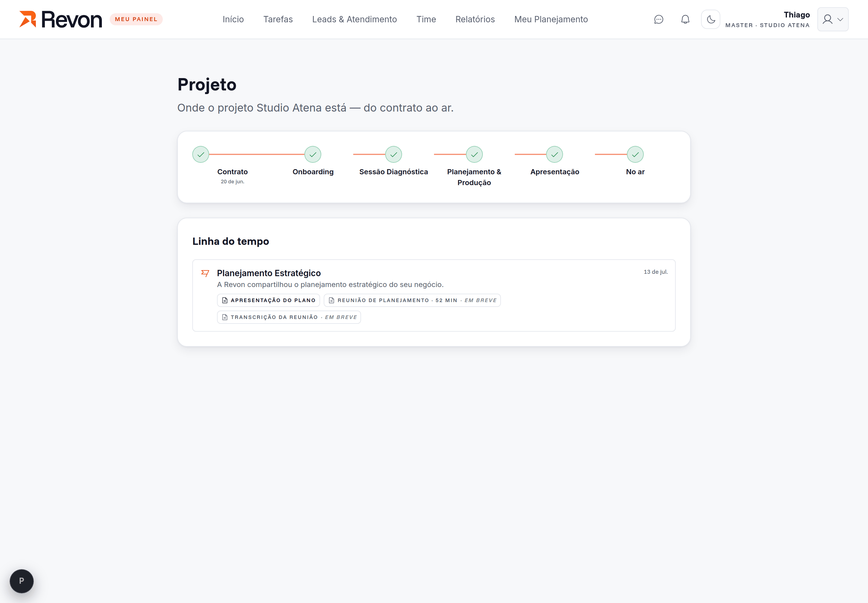Select the Planejamento & Produção step checkmark

[474, 154]
